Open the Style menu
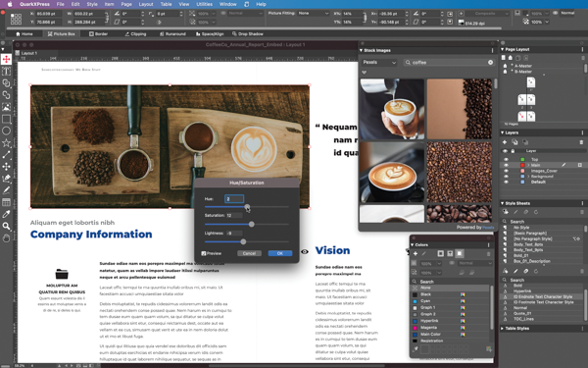The width and height of the screenshot is (588, 368). 92,4
